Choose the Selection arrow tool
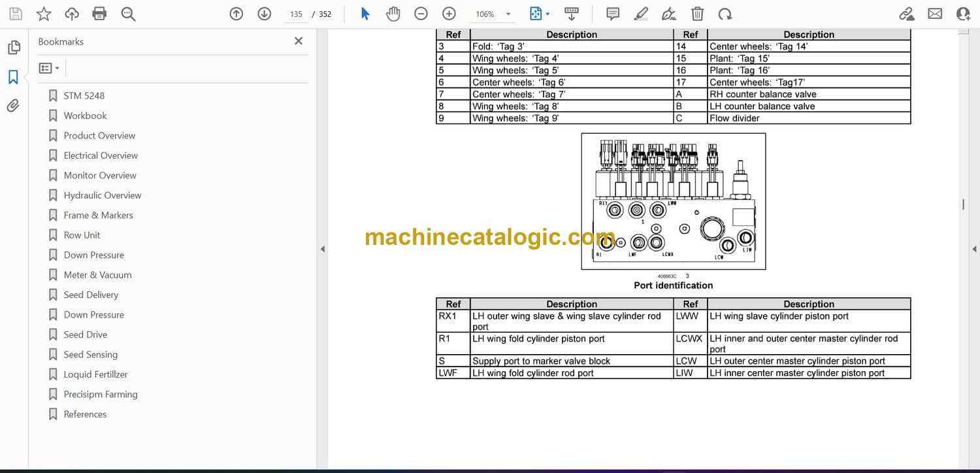 [x=365, y=14]
